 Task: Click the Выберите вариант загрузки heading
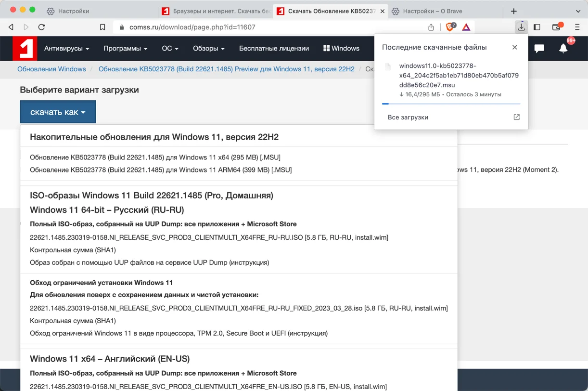click(x=79, y=90)
